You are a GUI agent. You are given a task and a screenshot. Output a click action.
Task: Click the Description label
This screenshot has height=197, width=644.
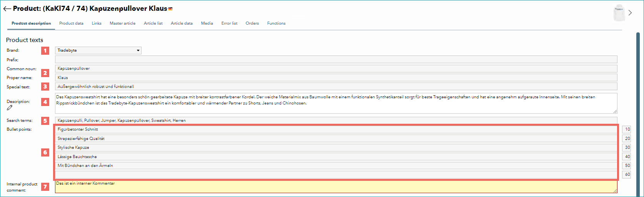point(18,102)
